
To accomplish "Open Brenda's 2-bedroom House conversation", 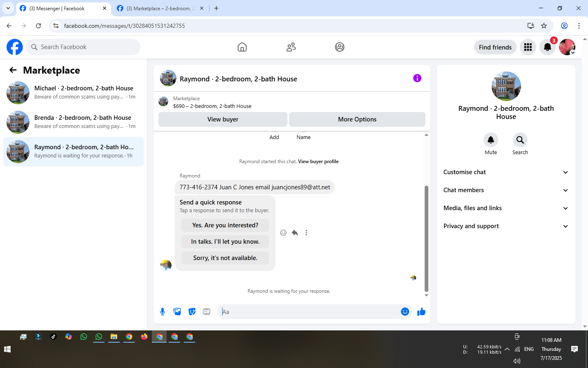I will click(73, 122).
